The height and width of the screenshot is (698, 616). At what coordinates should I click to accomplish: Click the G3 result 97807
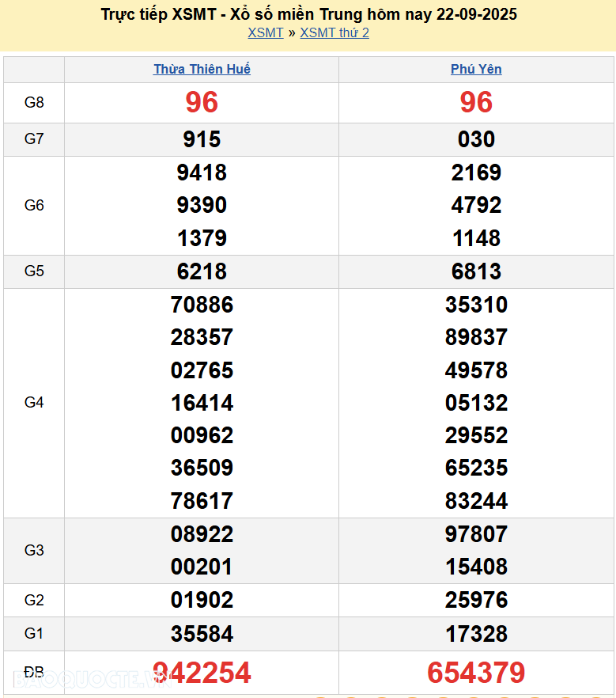click(476, 534)
